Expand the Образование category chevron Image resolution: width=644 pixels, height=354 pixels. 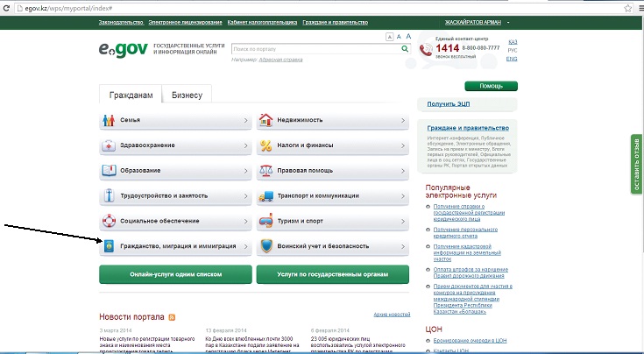point(244,171)
